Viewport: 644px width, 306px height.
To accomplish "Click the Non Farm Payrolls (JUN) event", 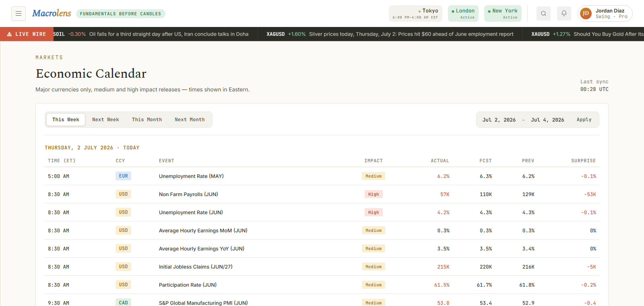I will (188, 194).
